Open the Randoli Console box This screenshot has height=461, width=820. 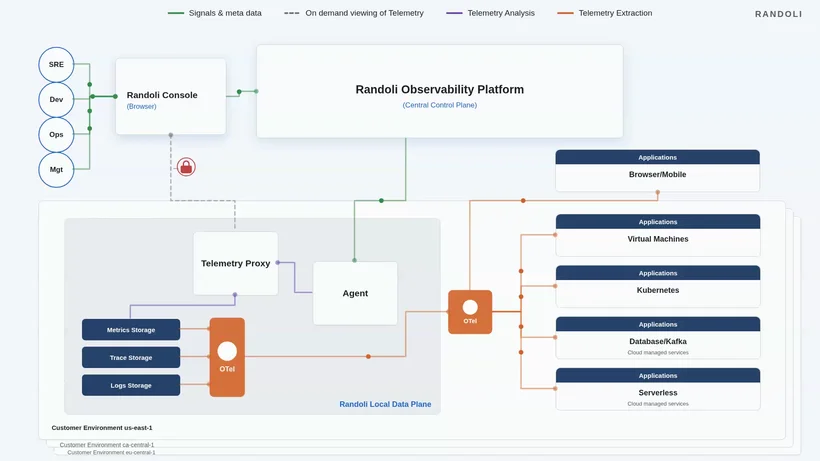170,97
